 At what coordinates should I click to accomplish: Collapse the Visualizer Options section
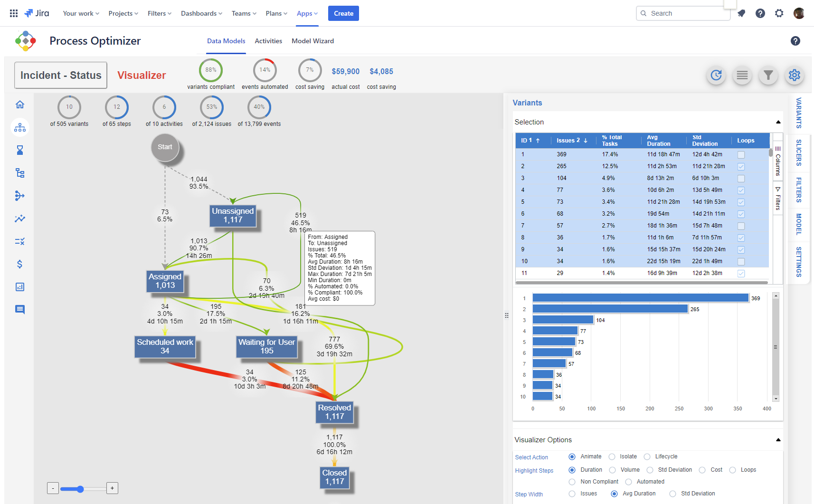[778, 439]
